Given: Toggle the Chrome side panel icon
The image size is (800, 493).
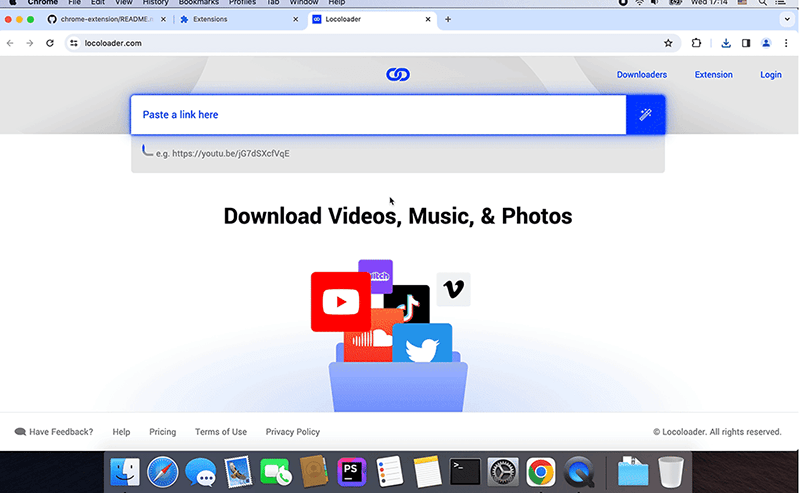Looking at the screenshot, I should tap(746, 43).
